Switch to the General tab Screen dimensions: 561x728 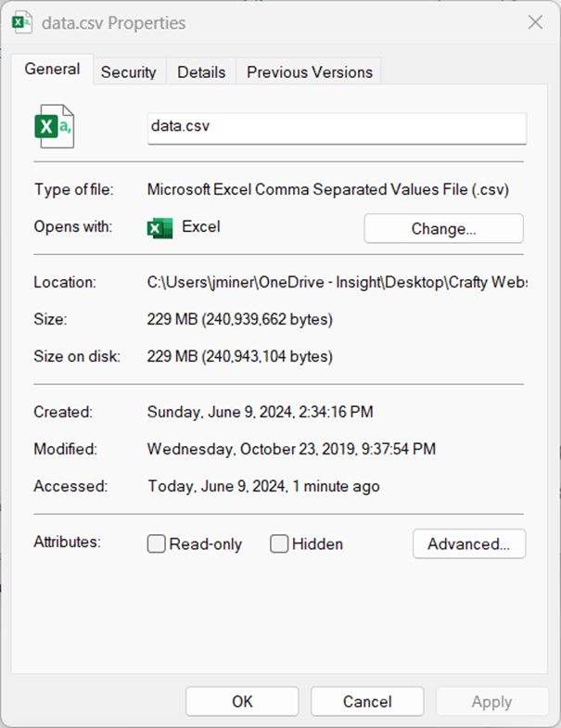[52, 70]
